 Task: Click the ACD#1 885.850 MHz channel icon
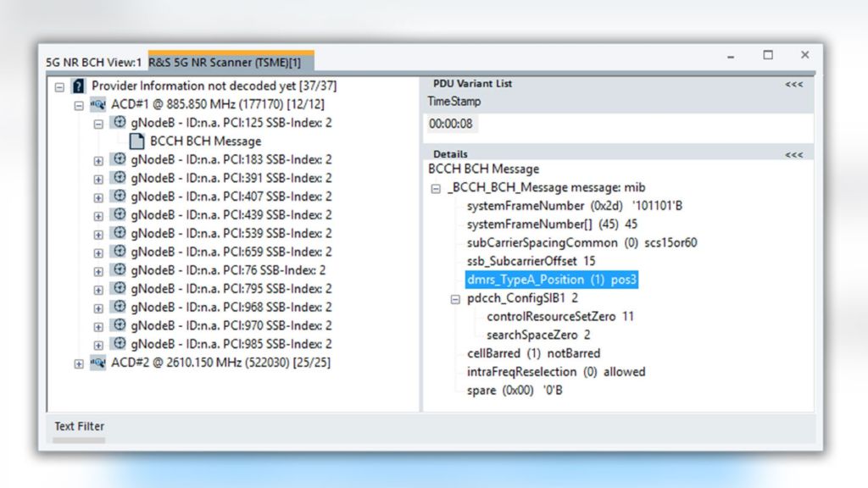coord(97,105)
